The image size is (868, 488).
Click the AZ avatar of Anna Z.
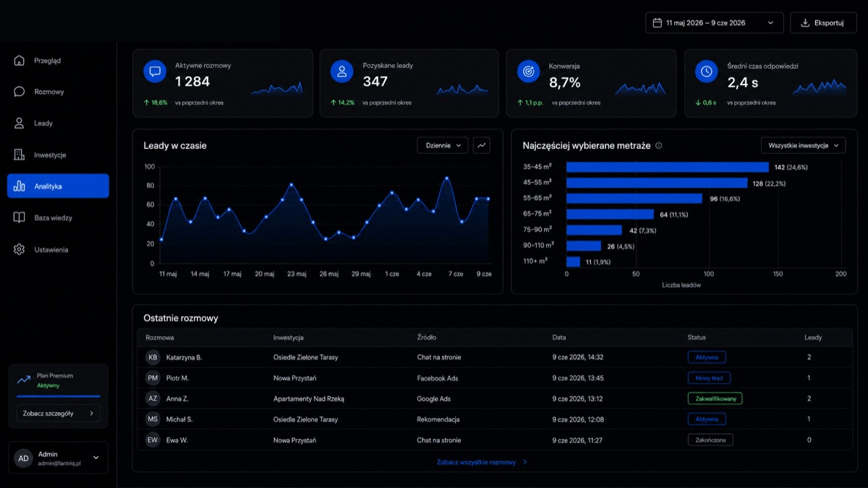[x=153, y=398]
